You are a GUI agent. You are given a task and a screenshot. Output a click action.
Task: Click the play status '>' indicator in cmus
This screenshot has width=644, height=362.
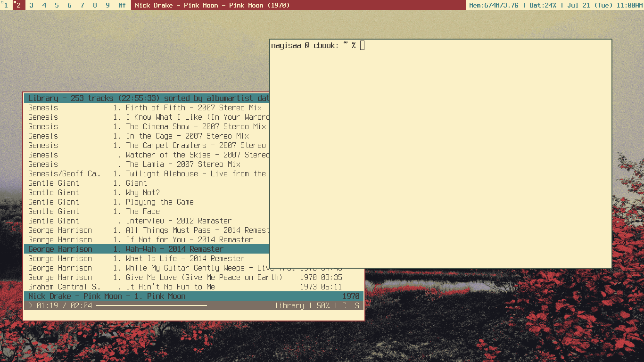click(x=31, y=305)
